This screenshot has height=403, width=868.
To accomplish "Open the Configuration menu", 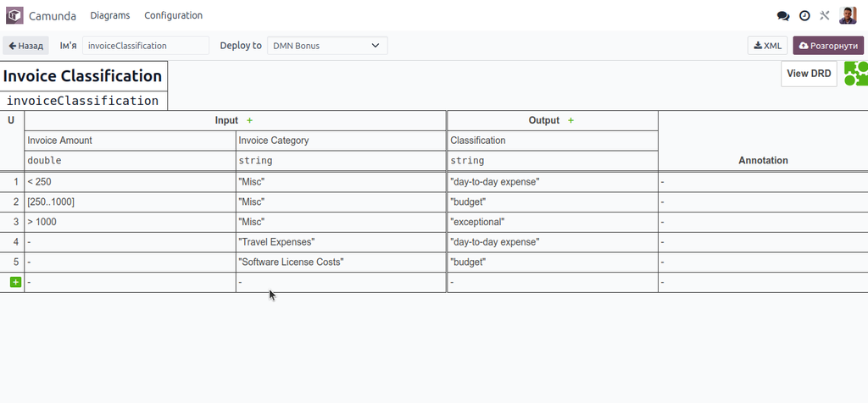I will (173, 15).
